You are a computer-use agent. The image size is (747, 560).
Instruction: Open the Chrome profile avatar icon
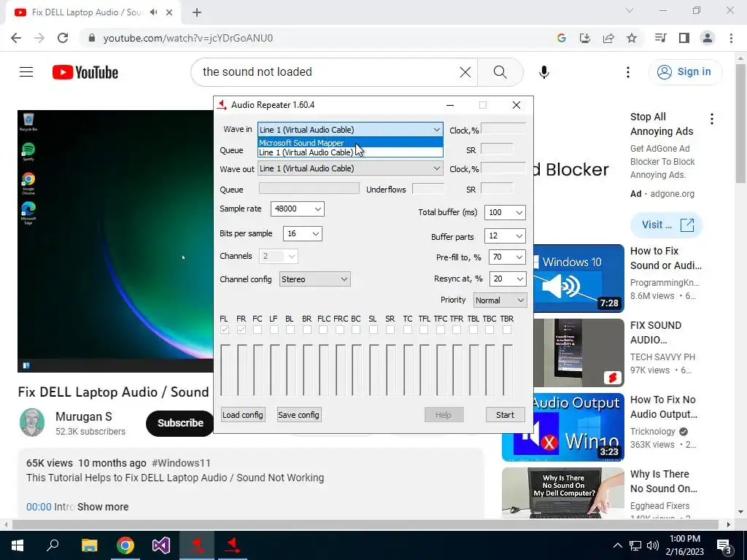708,38
